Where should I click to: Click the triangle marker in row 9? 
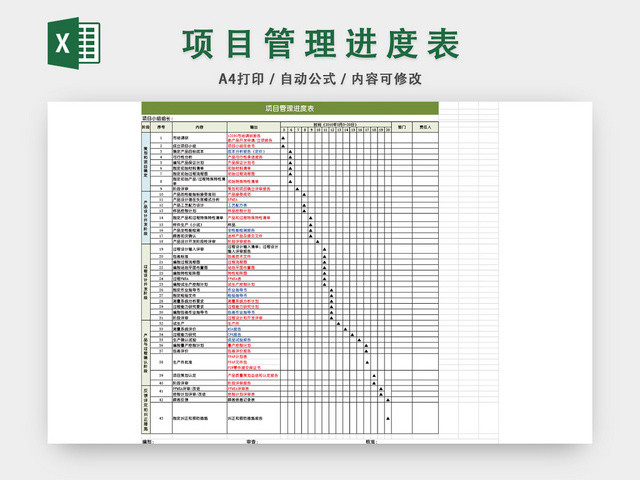coord(297,189)
